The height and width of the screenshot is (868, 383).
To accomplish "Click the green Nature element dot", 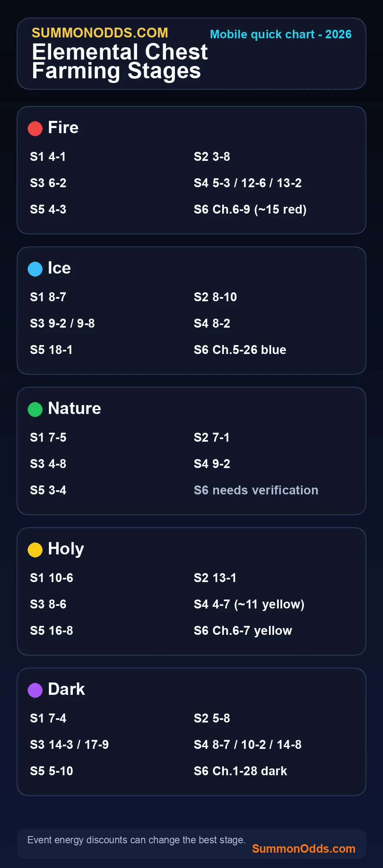I will coord(35,409).
